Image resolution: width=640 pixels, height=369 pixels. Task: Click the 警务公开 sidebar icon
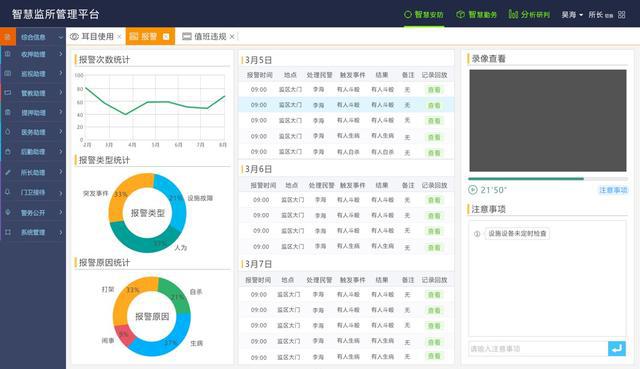(x=7, y=212)
